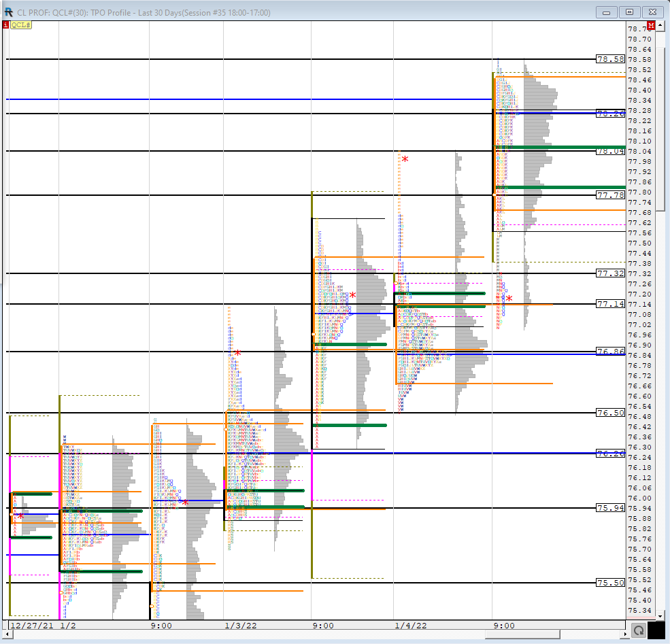The width and height of the screenshot is (670, 644).
Task: Click the red info 'i' icon
Action: [5, 25]
